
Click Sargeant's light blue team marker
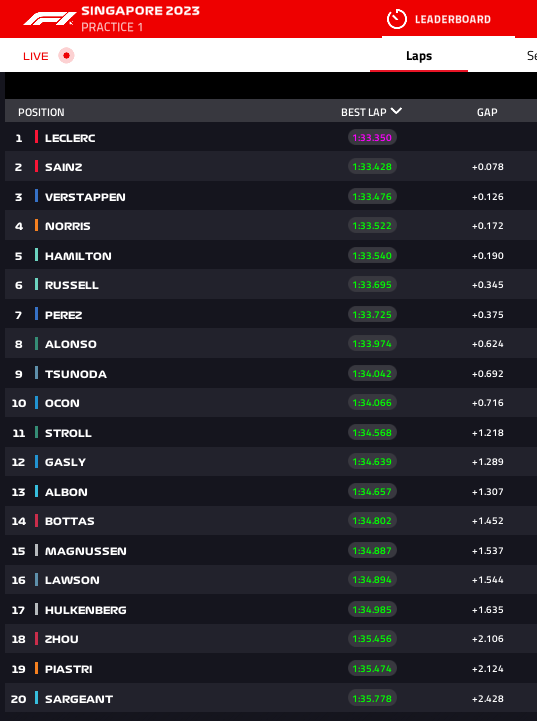[36, 698]
